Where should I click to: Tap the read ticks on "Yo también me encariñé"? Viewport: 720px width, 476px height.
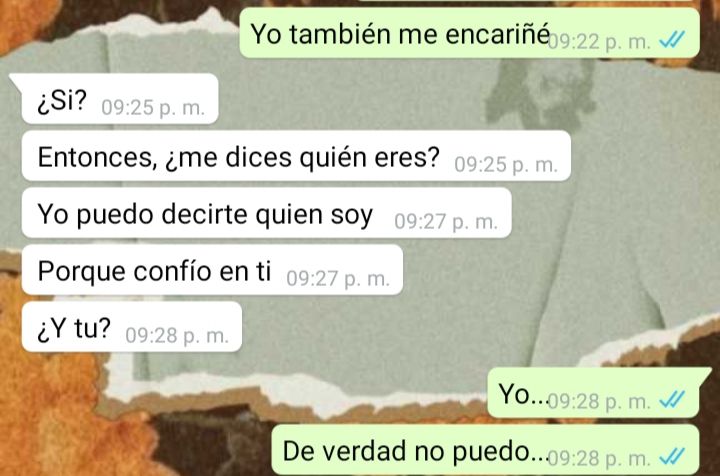click(672, 40)
